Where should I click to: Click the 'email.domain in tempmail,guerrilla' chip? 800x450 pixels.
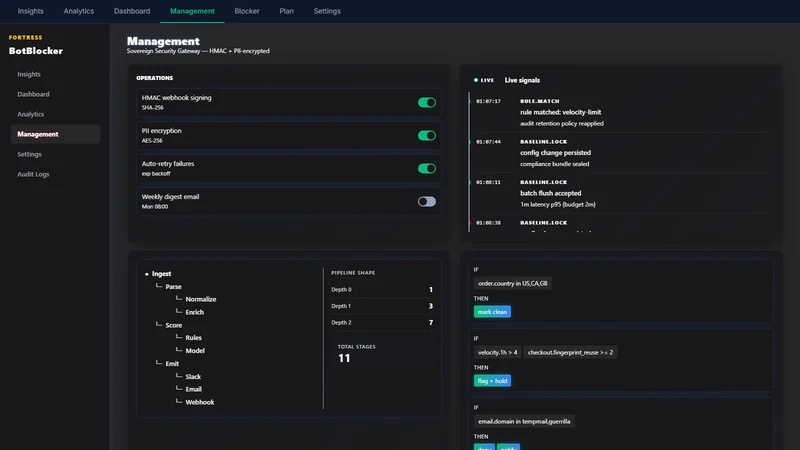coord(524,421)
